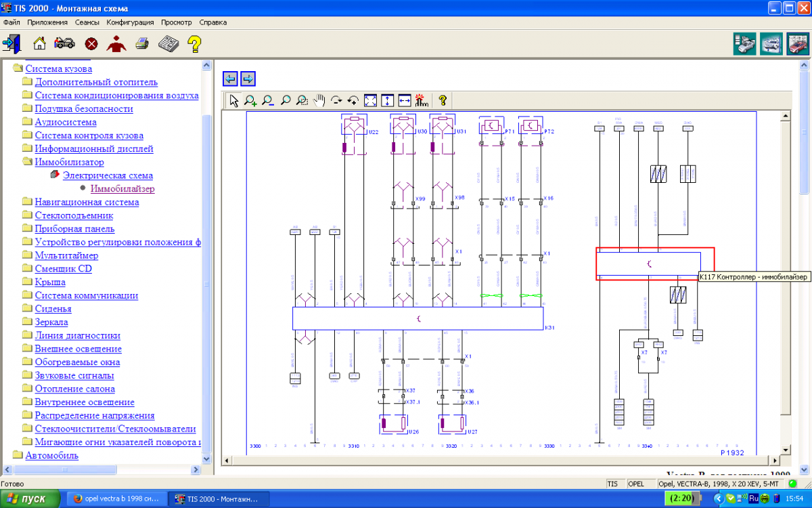This screenshot has width=812, height=508.
Task: Expand the Аудиосистема folder
Action: 65,122
